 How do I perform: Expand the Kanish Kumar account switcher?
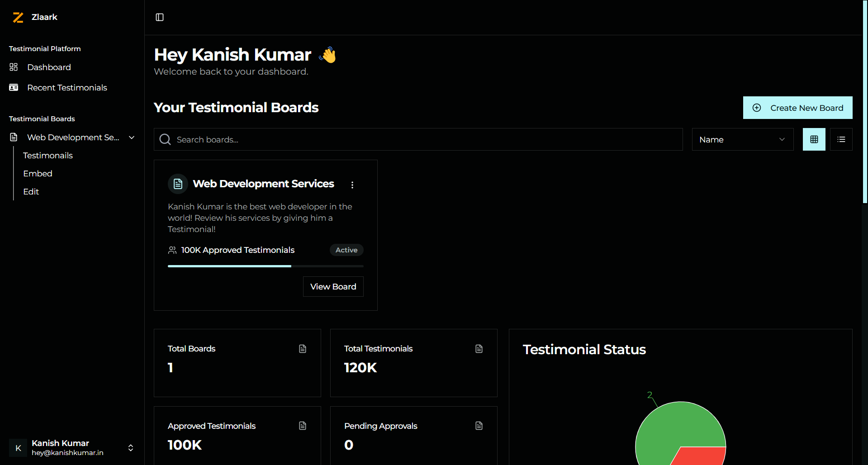[131, 448]
